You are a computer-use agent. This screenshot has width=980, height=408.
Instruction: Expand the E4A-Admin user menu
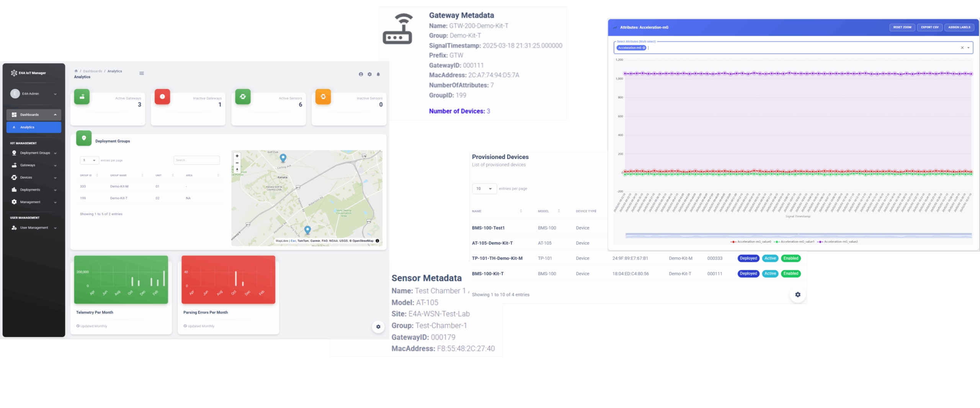coord(34,94)
